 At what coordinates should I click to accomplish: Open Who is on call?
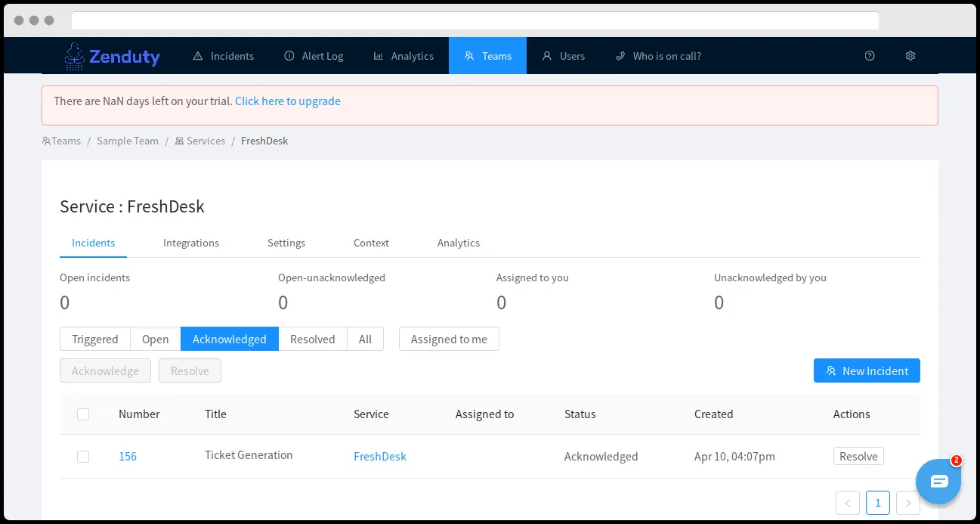[658, 56]
